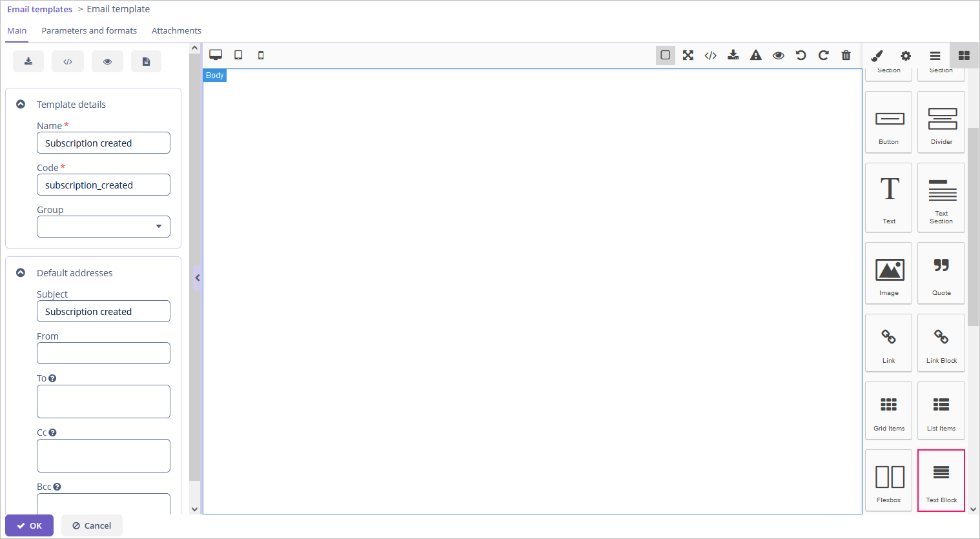Focus the Name input field
The width and height of the screenshot is (980, 539).
pyautogui.click(x=103, y=143)
